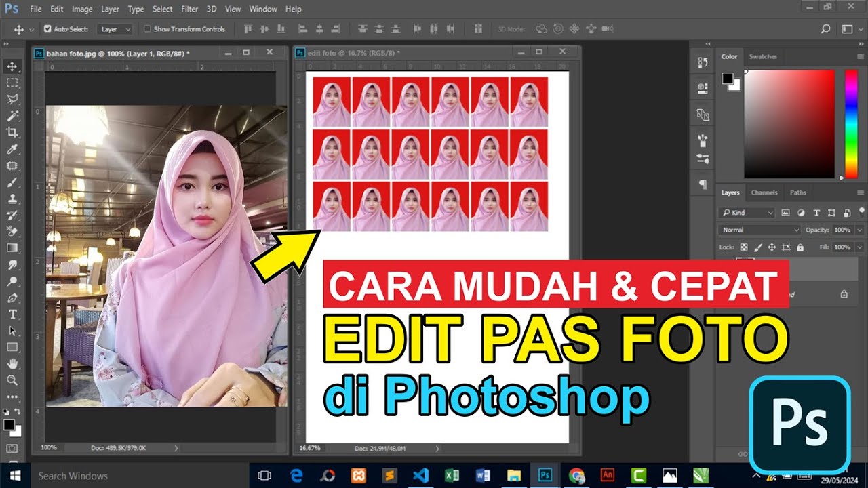
Task: Align top edges button in options bar
Action: click(248, 29)
